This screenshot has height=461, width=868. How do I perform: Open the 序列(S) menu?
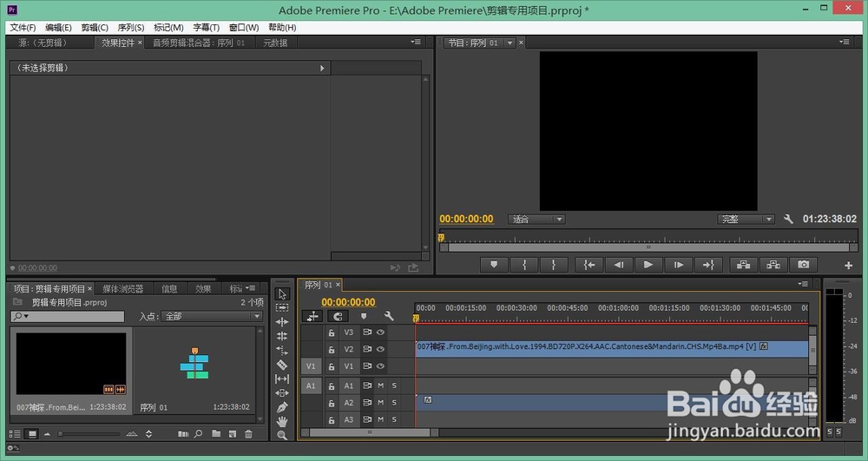click(131, 27)
